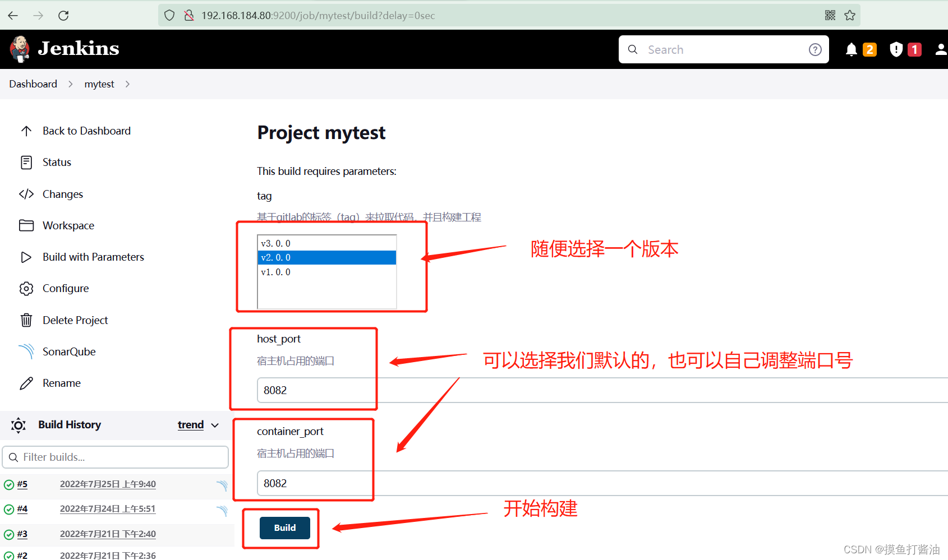This screenshot has width=948, height=560.
Task: Click the trend link in Build History
Action: coord(191,425)
